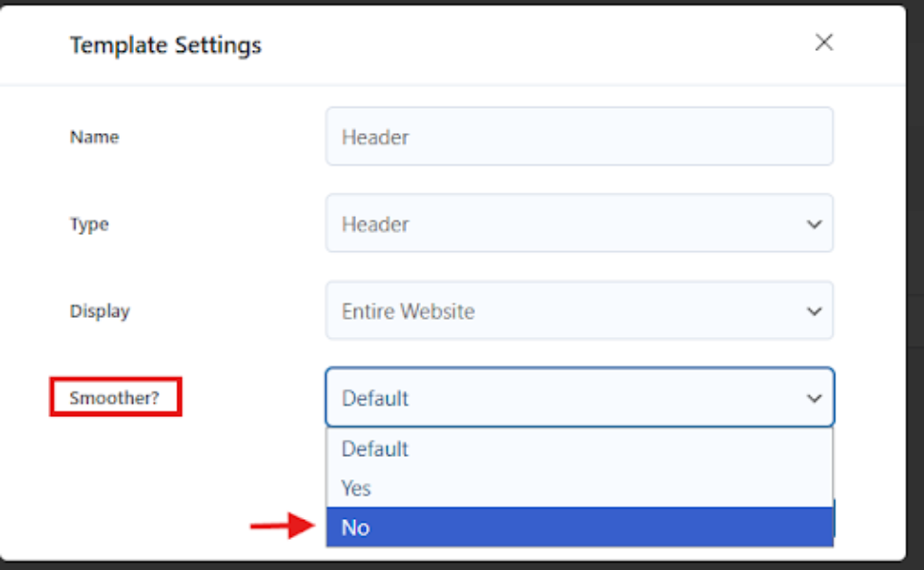Open the Display dropdown showing Entire Website
This screenshot has width=924, height=570.
566,311
